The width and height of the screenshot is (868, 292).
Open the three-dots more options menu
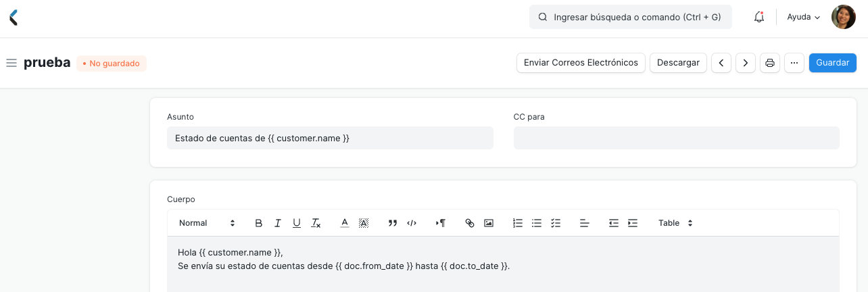click(x=794, y=63)
